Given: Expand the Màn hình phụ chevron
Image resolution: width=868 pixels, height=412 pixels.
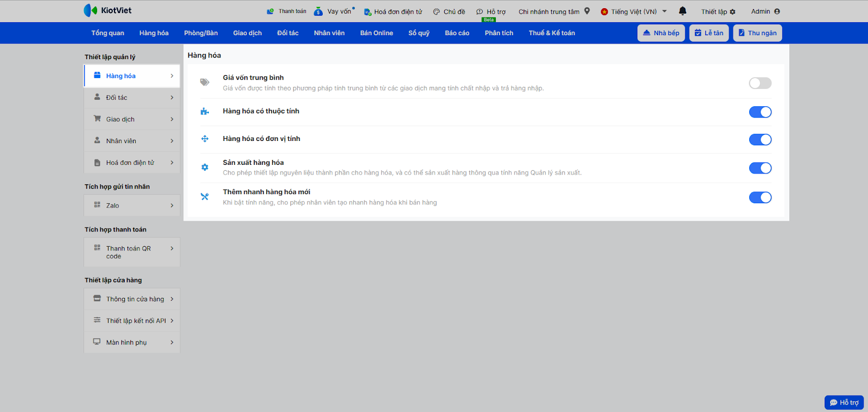Looking at the screenshot, I should 172,342.
